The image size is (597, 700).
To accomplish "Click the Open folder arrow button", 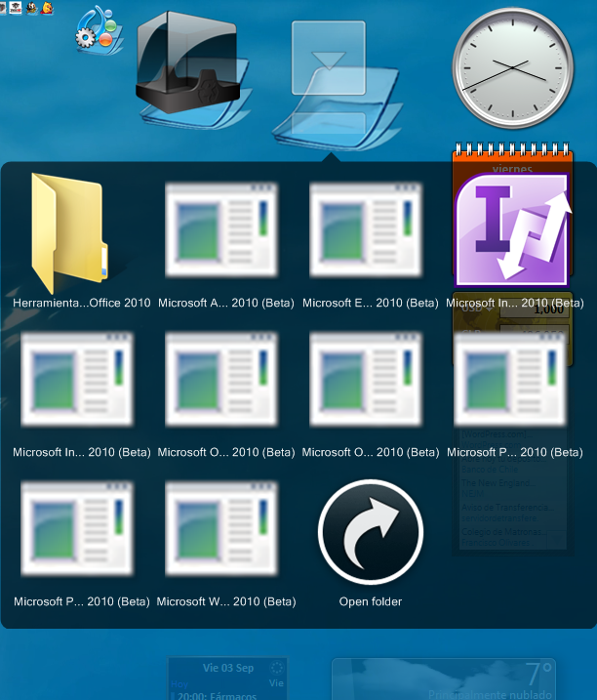I will [371, 532].
